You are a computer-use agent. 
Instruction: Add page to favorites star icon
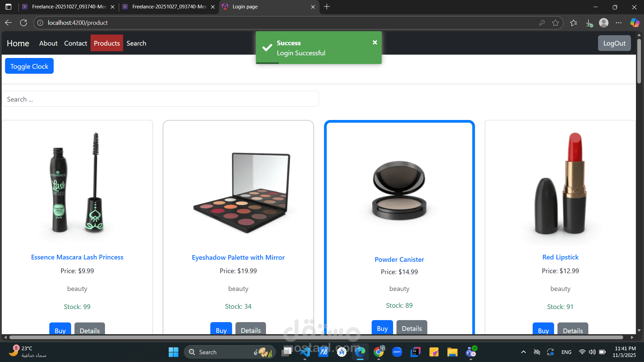click(x=555, y=23)
